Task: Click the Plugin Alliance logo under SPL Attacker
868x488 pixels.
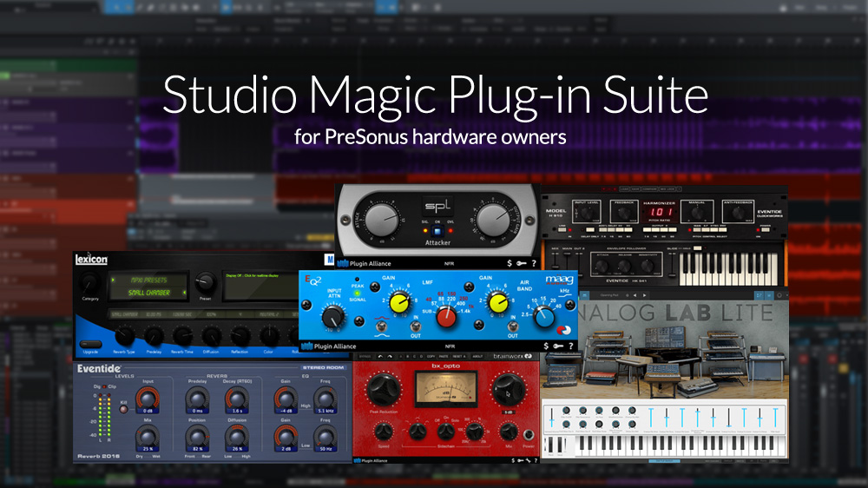Action: pos(364,264)
